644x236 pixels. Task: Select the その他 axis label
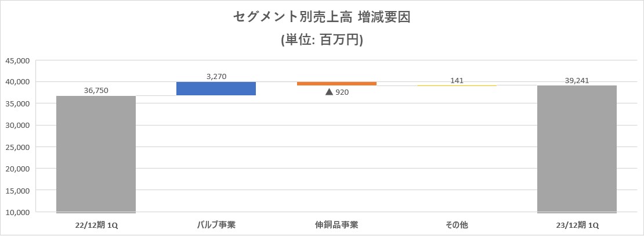(457, 225)
